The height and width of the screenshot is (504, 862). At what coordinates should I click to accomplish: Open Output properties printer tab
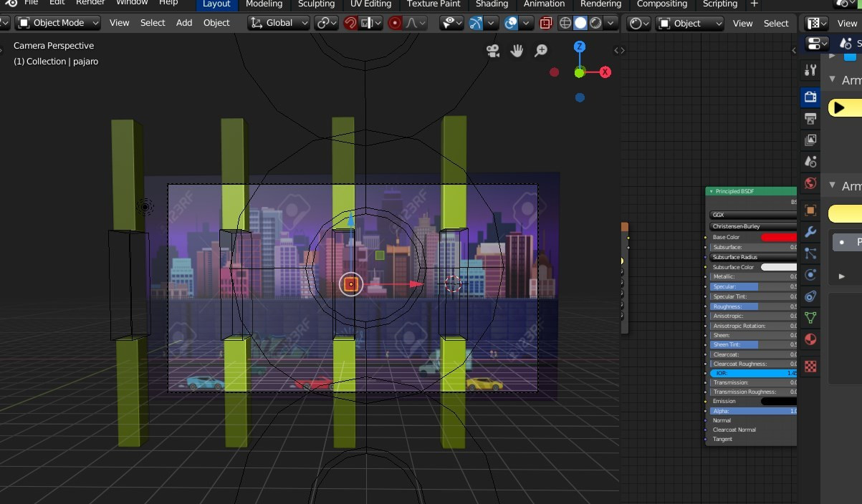(810, 118)
